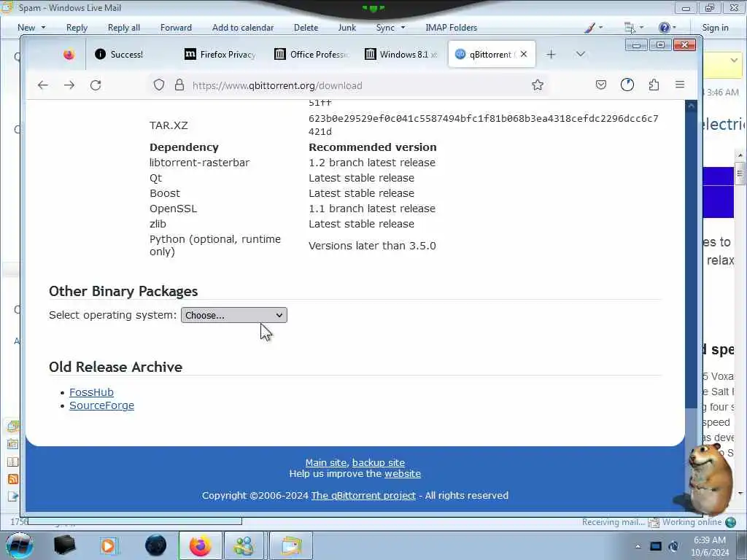Open the tracking protection shield icon
This screenshot has height=560, width=747.
click(159, 85)
